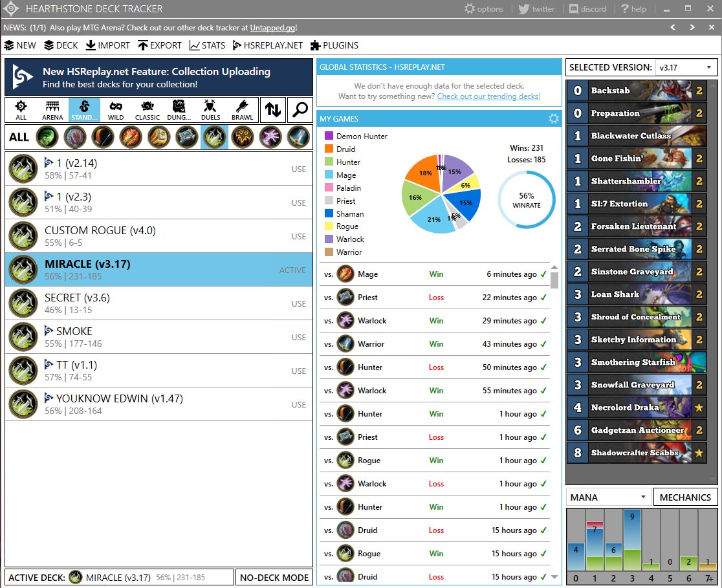The height and width of the screenshot is (588, 722).
Task: Filter decks by Priest class icon
Action: coord(186,136)
